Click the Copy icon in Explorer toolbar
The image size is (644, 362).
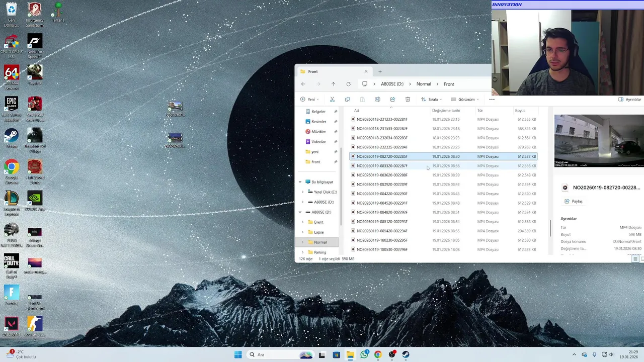347,100
